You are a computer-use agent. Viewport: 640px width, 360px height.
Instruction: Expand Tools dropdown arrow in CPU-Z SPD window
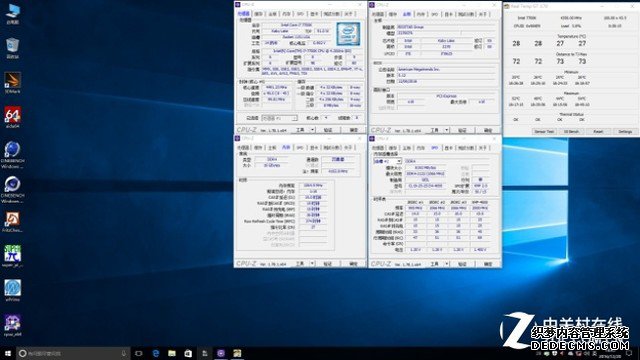(x=447, y=264)
